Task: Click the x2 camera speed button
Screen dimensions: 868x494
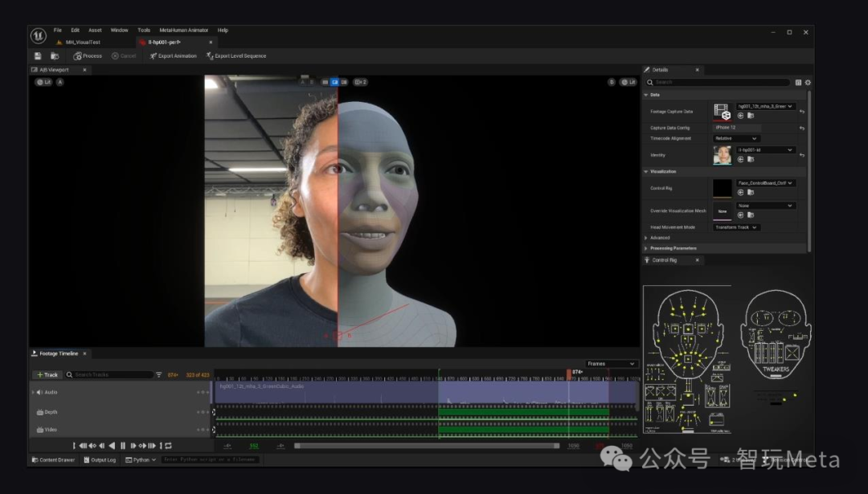Action: [x=360, y=82]
